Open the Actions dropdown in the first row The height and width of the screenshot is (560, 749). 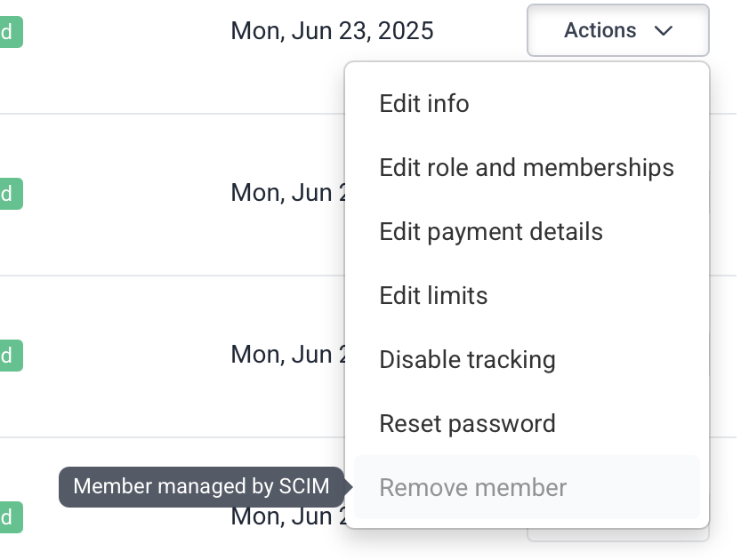(x=617, y=31)
